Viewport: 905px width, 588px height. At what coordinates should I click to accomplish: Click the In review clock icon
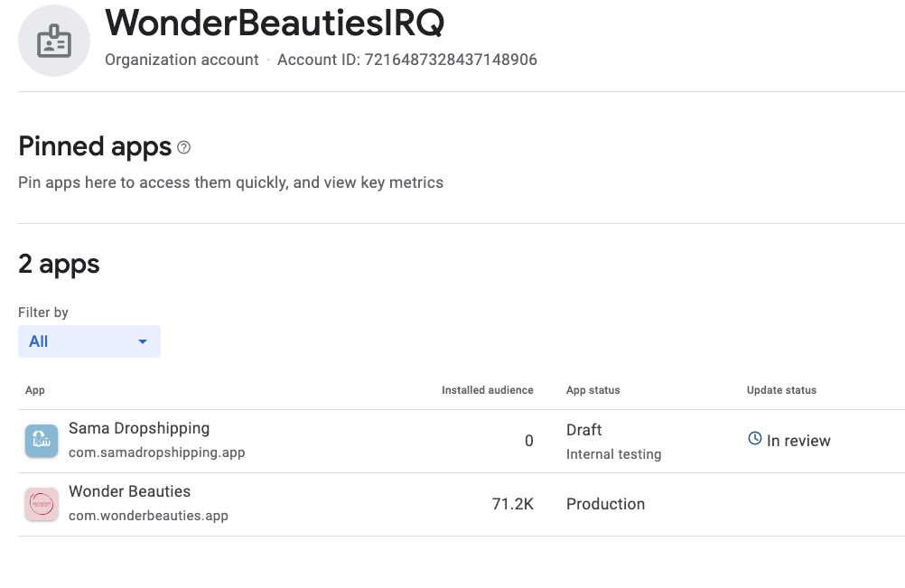tap(754, 439)
